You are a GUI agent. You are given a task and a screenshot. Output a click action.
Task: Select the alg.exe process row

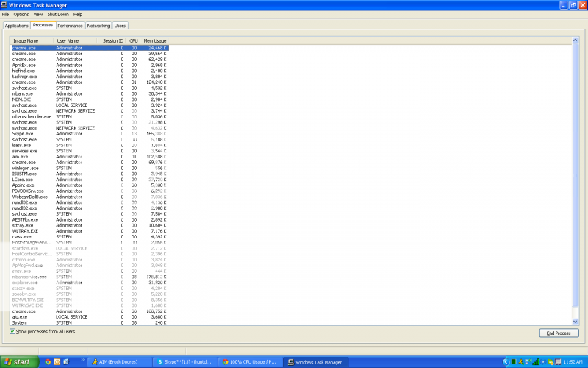90,317
